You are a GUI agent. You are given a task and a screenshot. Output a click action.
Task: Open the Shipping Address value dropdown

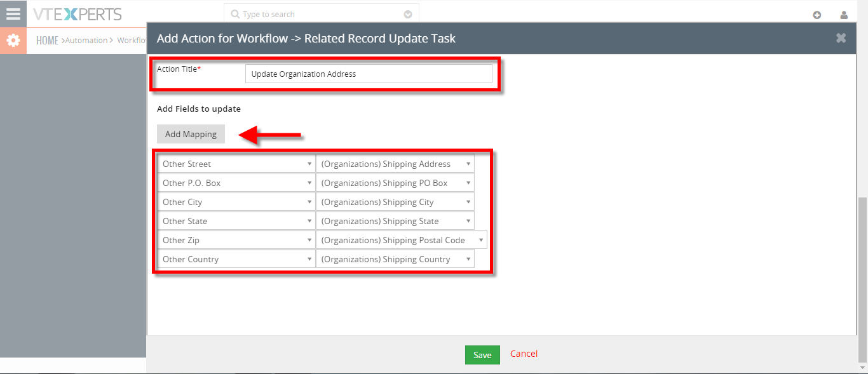(x=395, y=164)
